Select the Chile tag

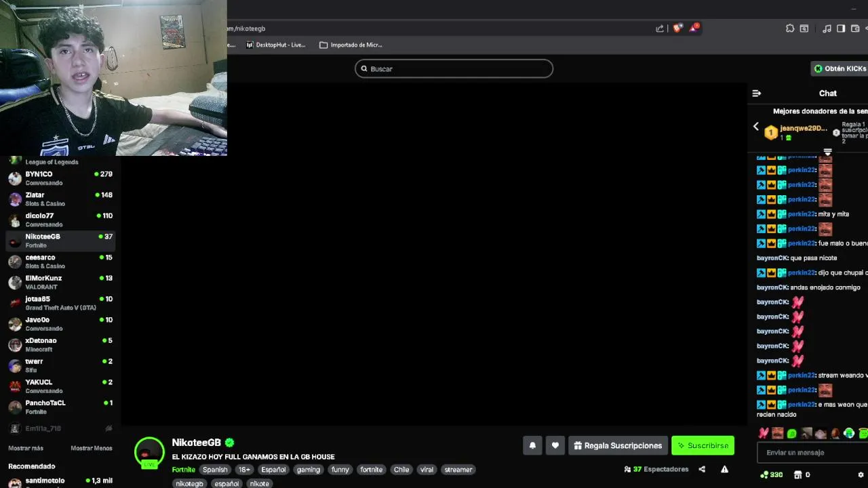tap(401, 470)
